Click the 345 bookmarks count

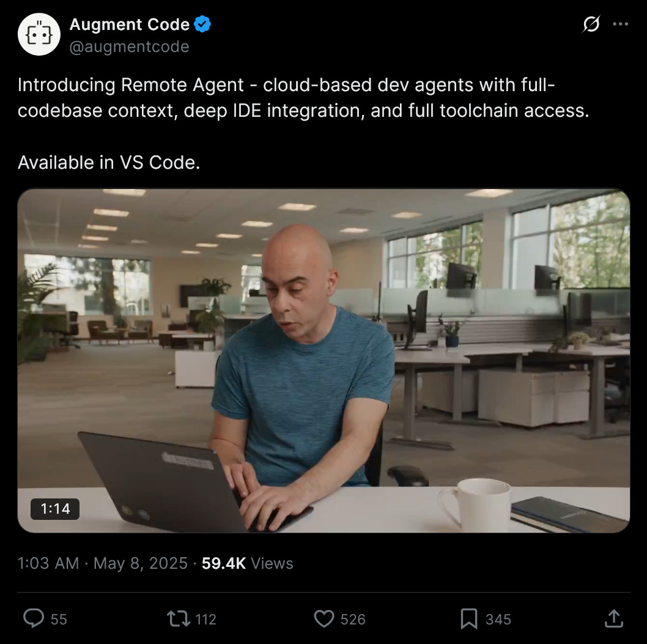498,620
